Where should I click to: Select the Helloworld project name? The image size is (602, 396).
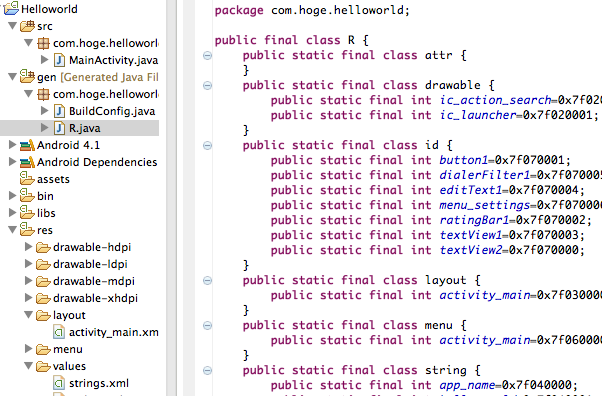coord(49,9)
